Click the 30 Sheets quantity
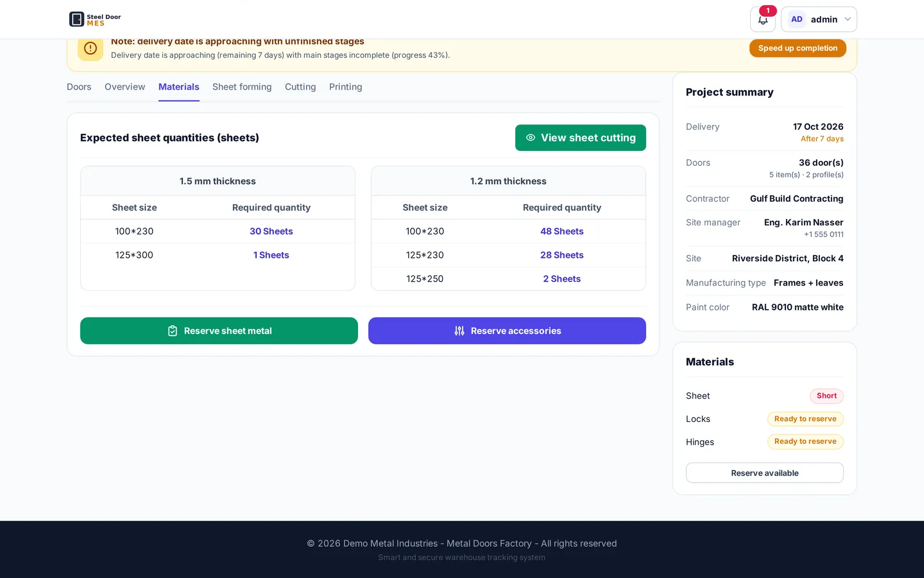 coord(271,231)
